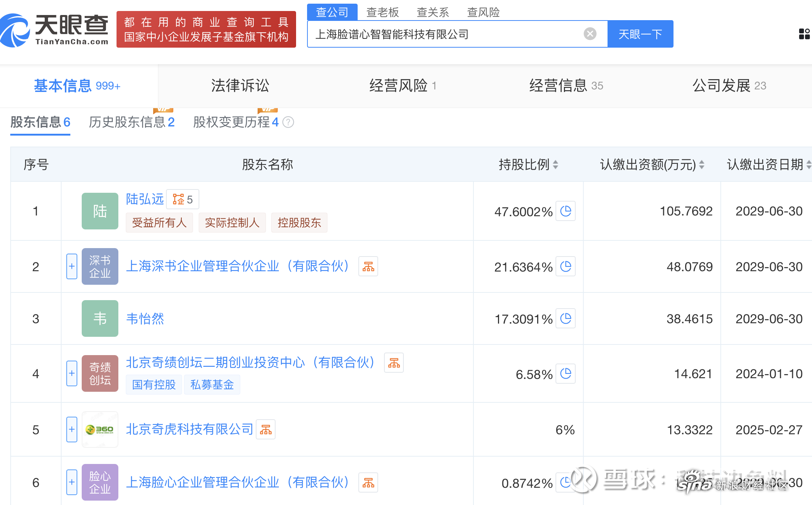Screen dimensions: 812x505
Task: Click the TianYanCha logo
Action: 54,30
